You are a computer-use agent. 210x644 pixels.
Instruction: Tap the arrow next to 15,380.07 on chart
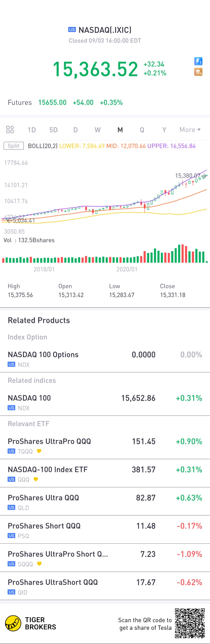pyautogui.click(x=205, y=176)
